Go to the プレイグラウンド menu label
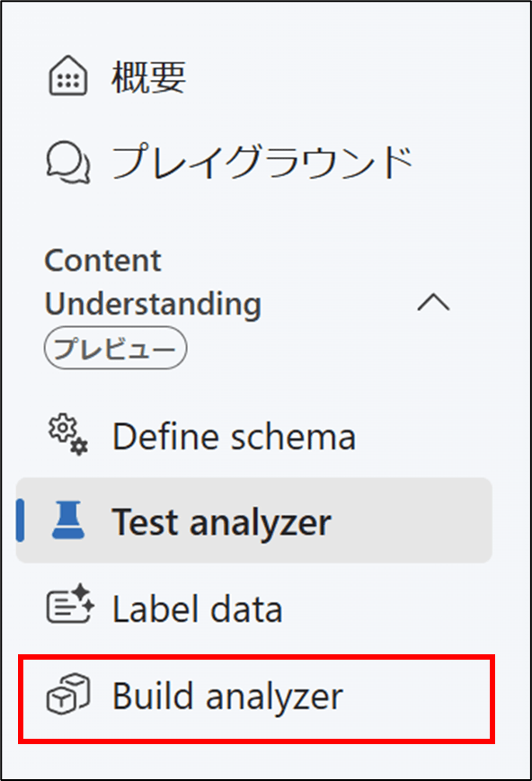 [x=262, y=163]
